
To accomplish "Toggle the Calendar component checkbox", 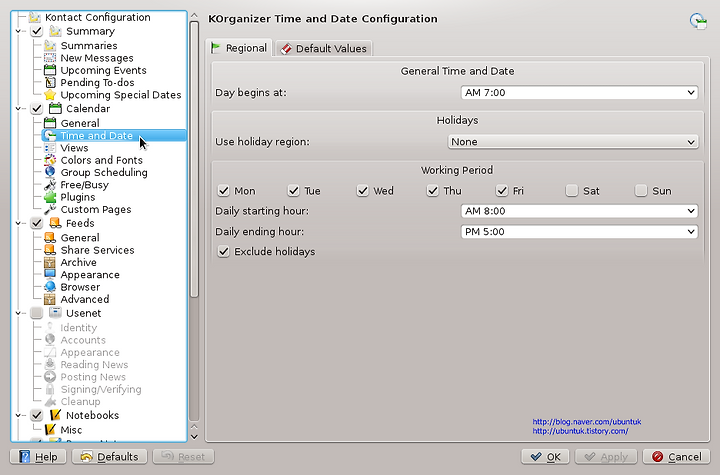I will [x=37, y=109].
